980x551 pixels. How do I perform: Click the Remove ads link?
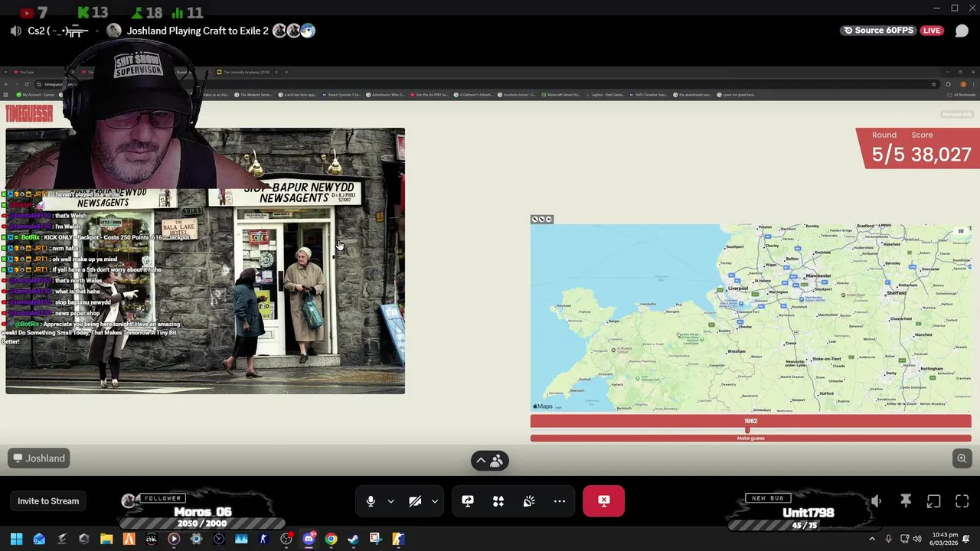[956, 115]
